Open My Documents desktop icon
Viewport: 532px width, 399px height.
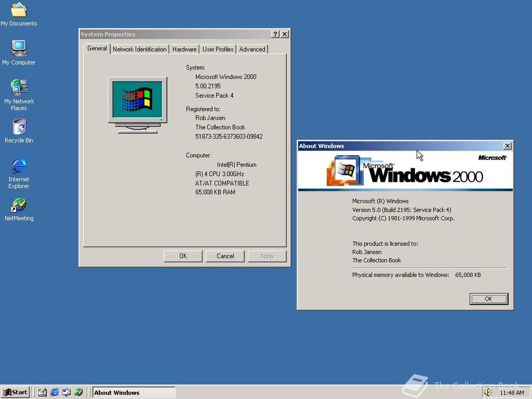(x=19, y=14)
